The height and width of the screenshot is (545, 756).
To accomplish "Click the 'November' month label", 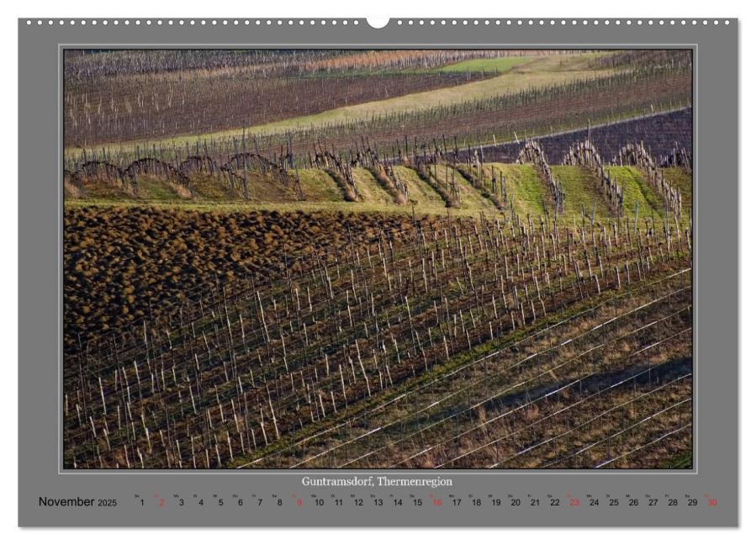I will pos(66,501).
